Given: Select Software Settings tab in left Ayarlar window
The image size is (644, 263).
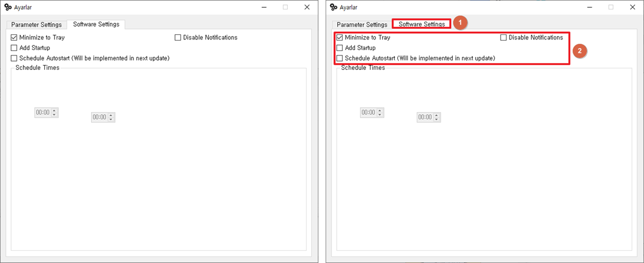Looking at the screenshot, I should click(x=96, y=24).
